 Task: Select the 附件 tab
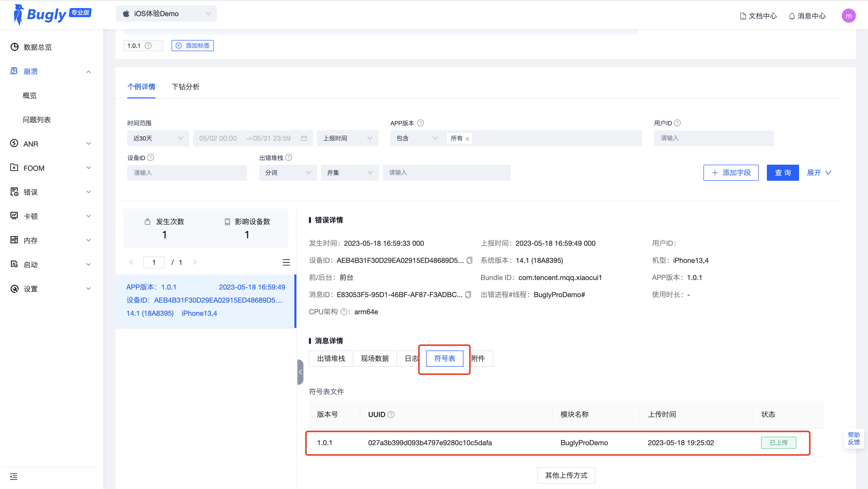(x=478, y=359)
